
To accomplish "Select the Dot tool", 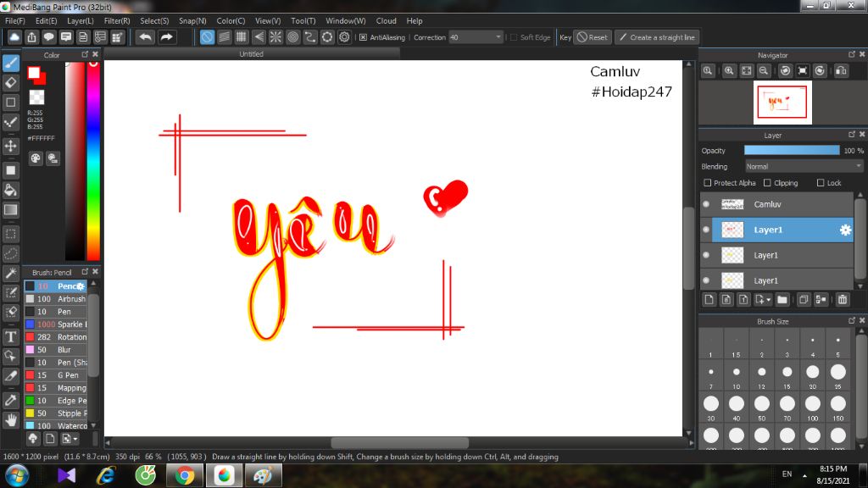I will [10, 122].
